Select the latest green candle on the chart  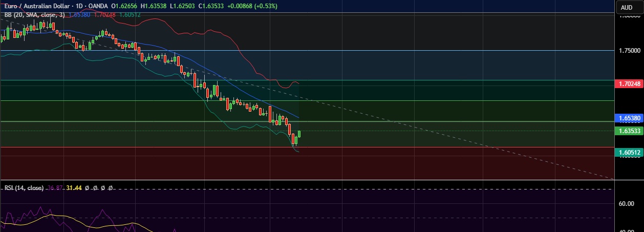coord(299,134)
